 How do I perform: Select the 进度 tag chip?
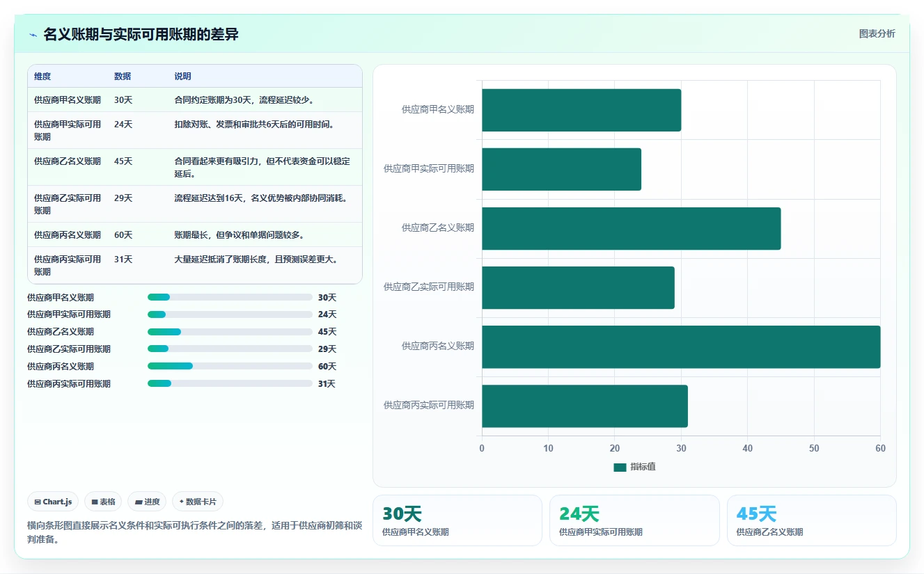[x=147, y=502]
